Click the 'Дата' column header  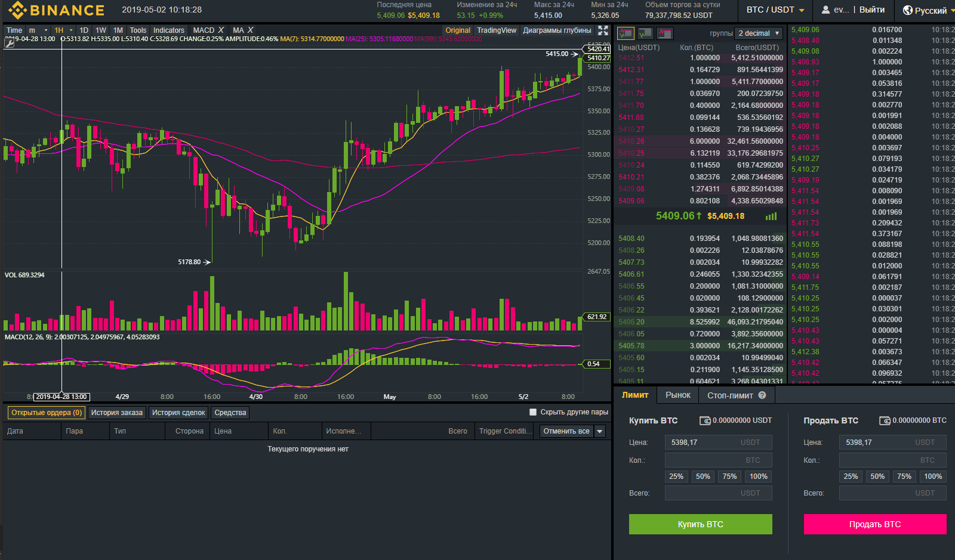tap(15, 431)
